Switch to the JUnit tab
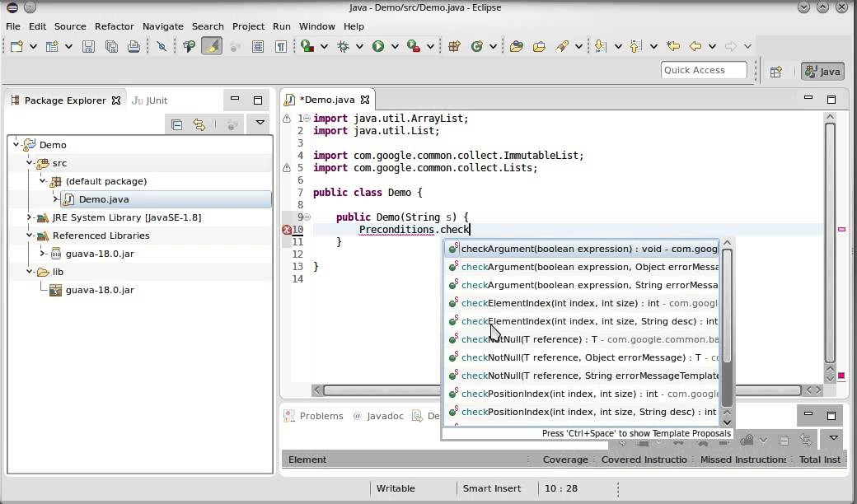This screenshot has height=504, width=857. 150,100
